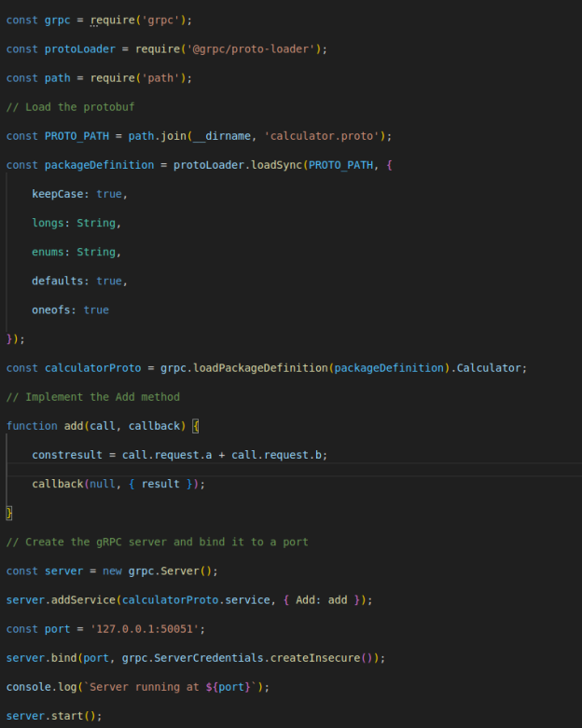The image size is (582, 728).
Task: Click the closing "});" of loadSync options
Action: point(15,339)
